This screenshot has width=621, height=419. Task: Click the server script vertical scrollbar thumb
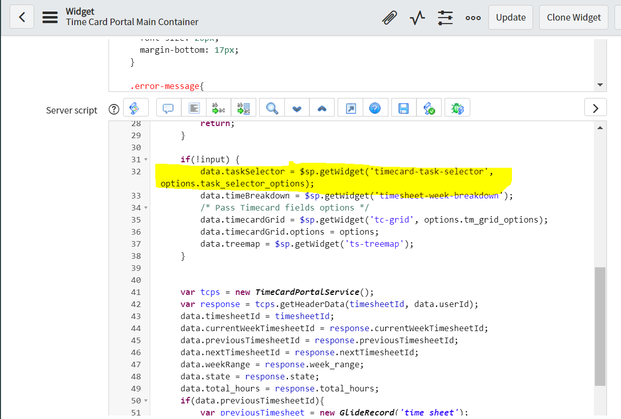tap(600, 326)
